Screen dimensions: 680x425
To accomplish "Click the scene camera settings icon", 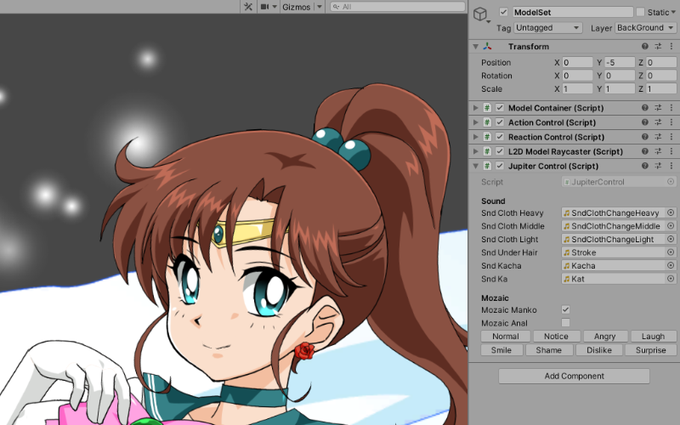I will click(264, 7).
